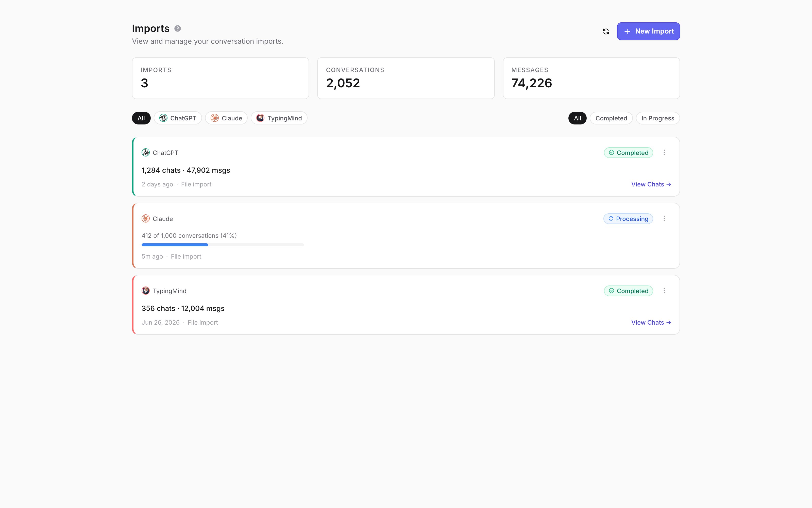
Task: Click the '5m ago' timestamp
Action: pos(152,256)
